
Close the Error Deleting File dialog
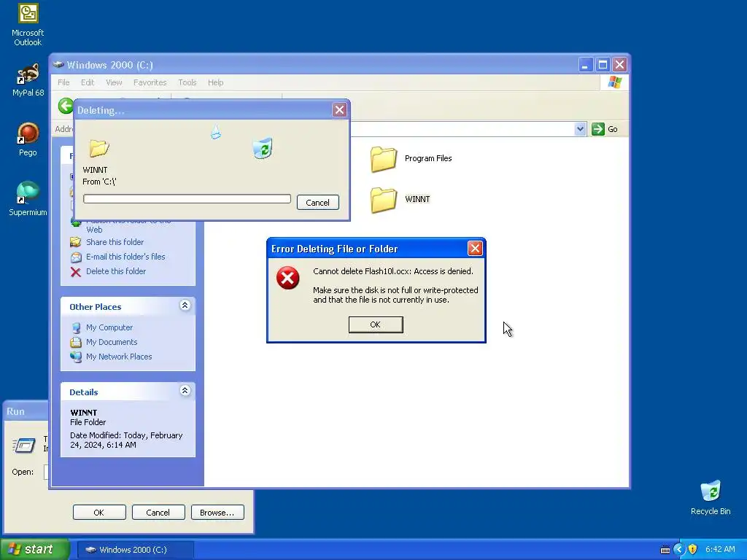(x=474, y=248)
